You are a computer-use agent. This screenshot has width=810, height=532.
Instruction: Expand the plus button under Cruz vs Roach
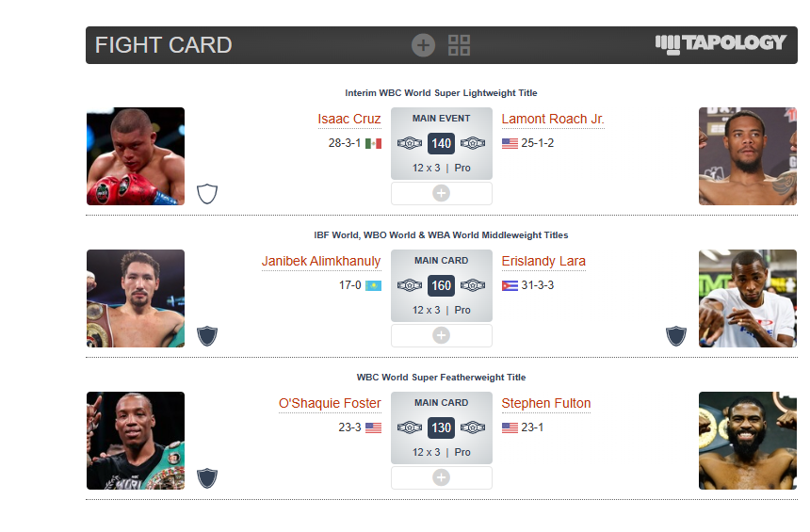coord(441,193)
